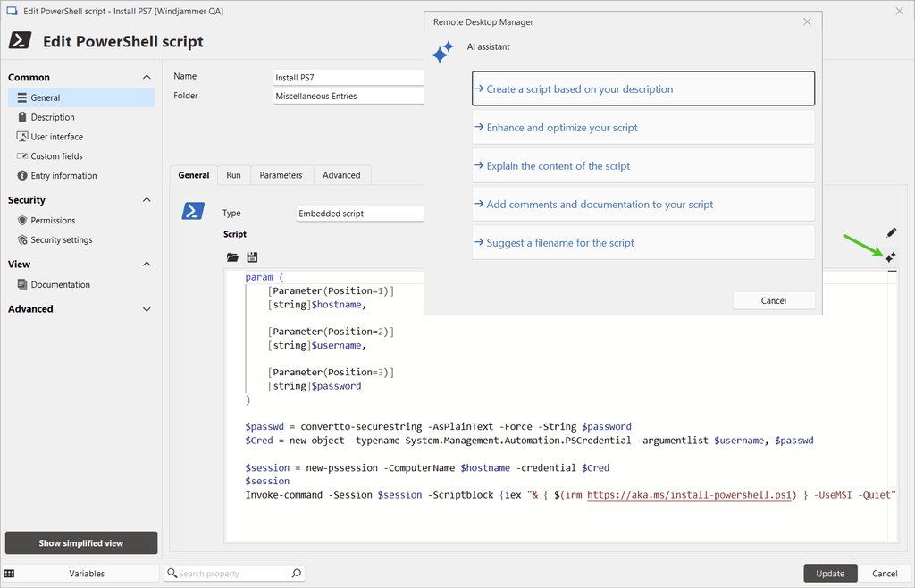Open Security settings in sidebar
Viewport: 915px width, 588px height.
pos(61,240)
